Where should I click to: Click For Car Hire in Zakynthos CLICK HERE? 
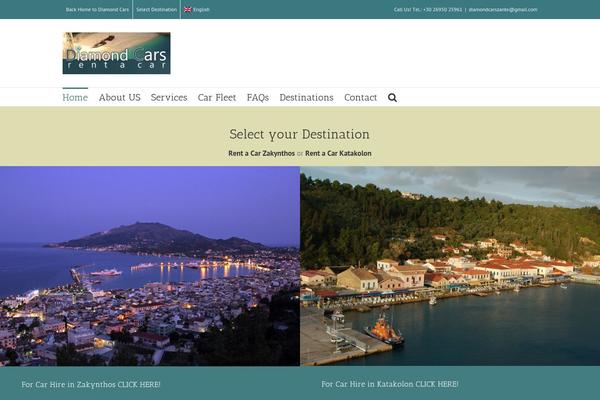pyautogui.click(x=91, y=384)
